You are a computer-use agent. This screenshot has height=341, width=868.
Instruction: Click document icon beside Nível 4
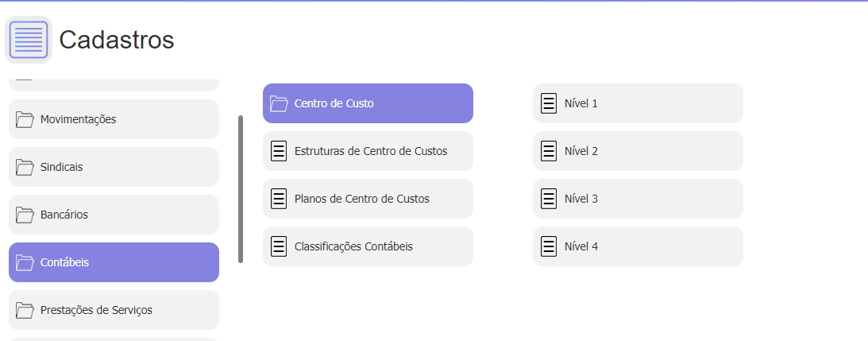[549, 246]
